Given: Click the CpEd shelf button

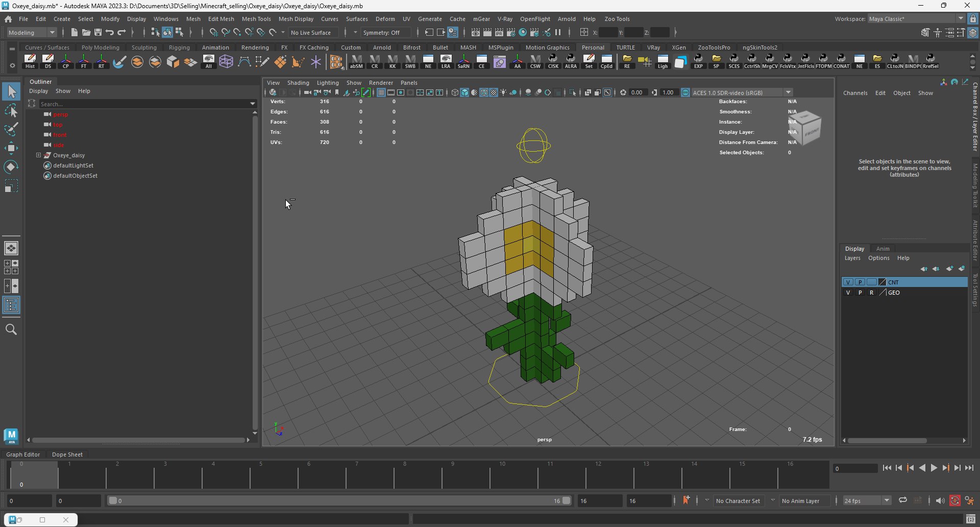Looking at the screenshot, I should [606, 61].
